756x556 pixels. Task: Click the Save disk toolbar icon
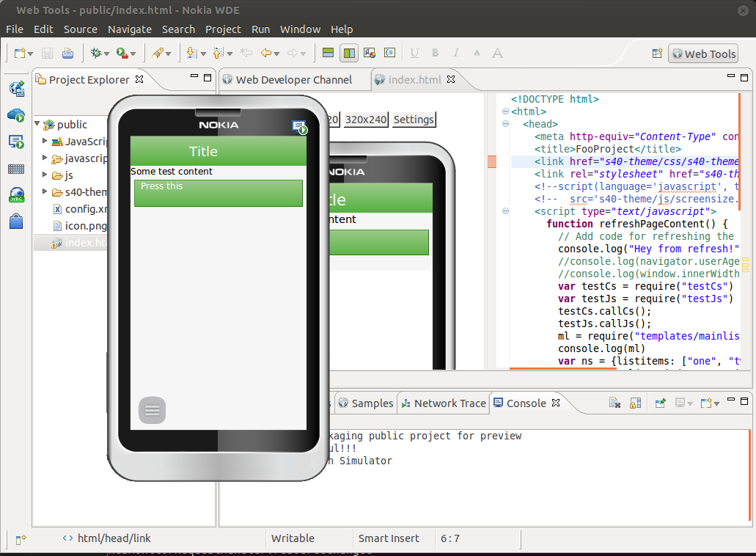click(47, 53)
